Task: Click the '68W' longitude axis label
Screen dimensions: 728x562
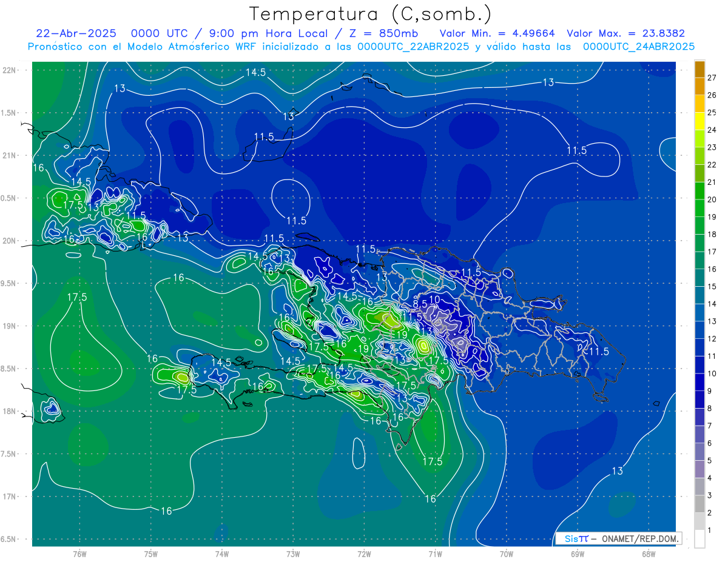Action: coord(649,554)
